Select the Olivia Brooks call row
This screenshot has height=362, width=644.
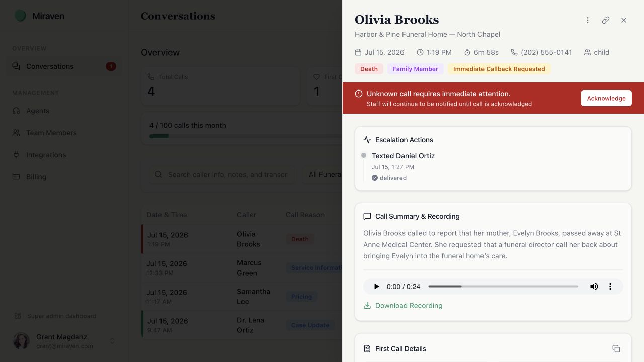point(242,239)
